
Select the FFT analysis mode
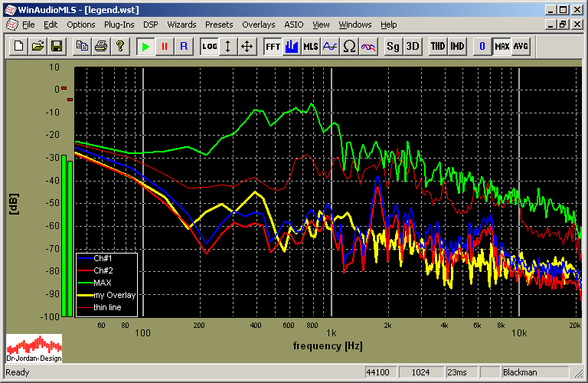(x=273, y=47)
